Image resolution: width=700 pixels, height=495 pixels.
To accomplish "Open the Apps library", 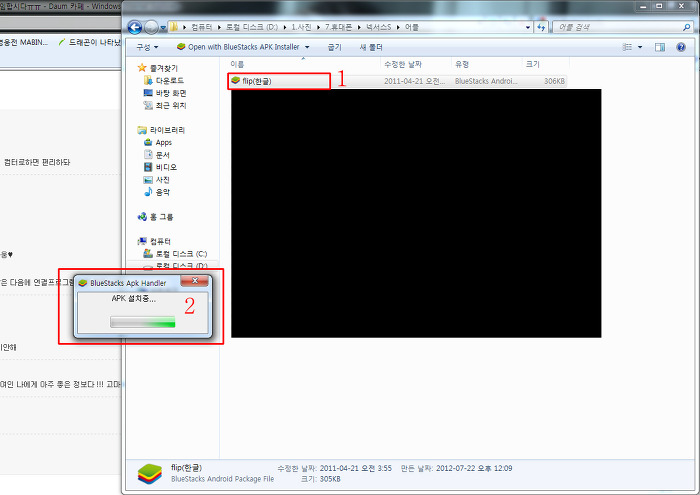I will click(163, 142).
